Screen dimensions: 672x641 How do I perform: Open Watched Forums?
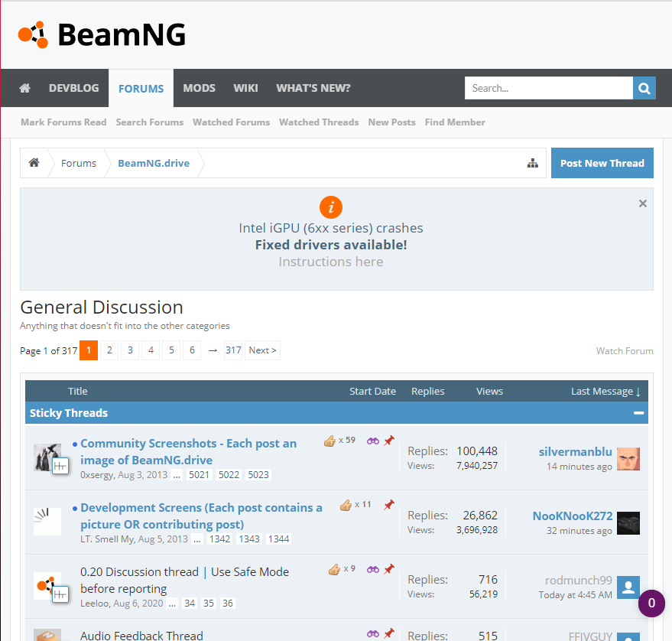(232, 122)
